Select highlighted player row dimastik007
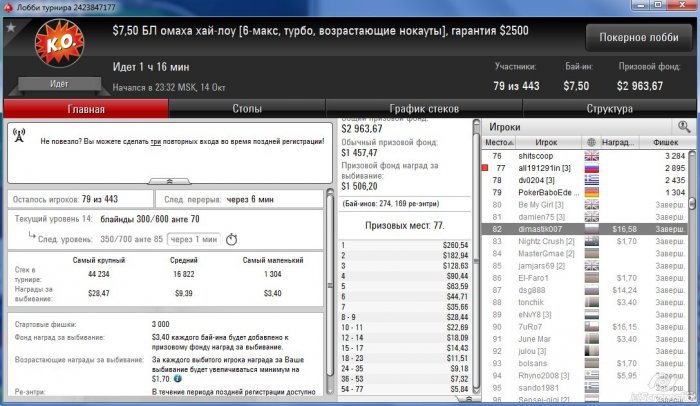This screenshot has width=700, height=406. (x=585, y=229)
